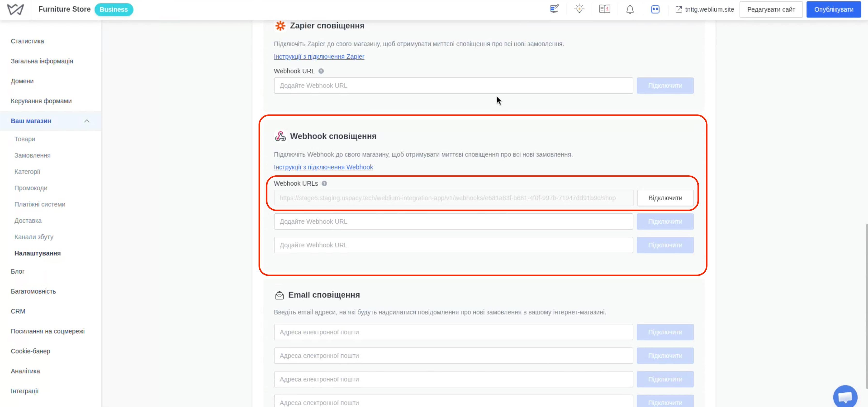Open the live chat bubble
Screen dimensions: 868x407
[845, 396]
